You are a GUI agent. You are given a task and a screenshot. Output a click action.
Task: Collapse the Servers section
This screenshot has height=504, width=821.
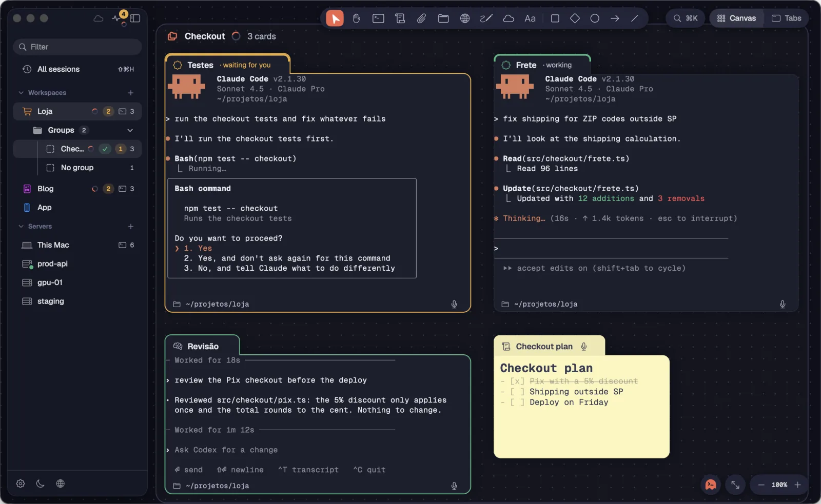(21, 226)
